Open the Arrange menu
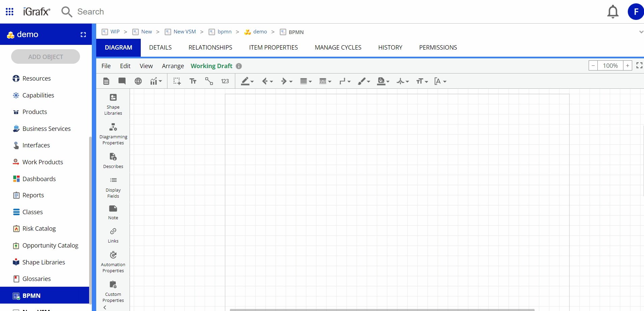 tap(172, 66)
